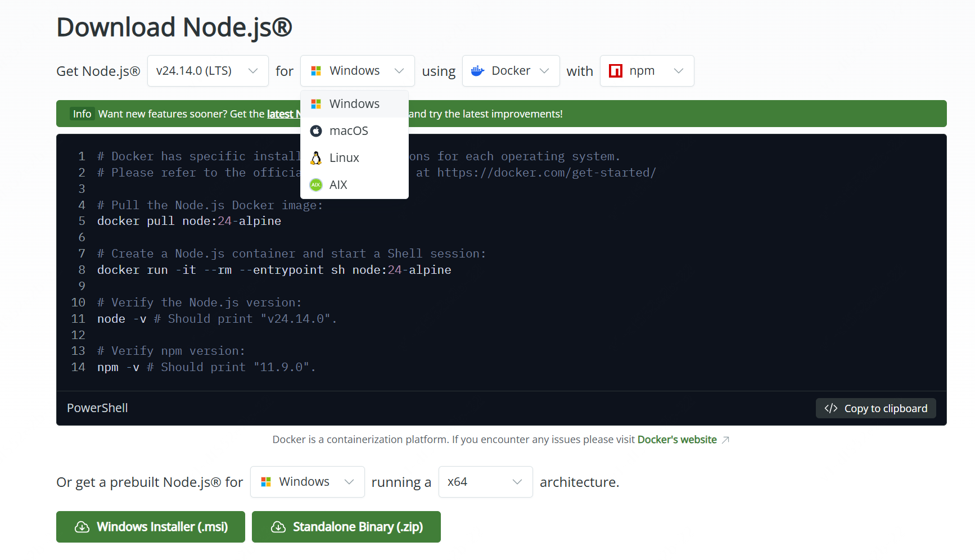Click the cloud download icon on Windows Installer
Screen dimensions: 975x560
(82, 527)
